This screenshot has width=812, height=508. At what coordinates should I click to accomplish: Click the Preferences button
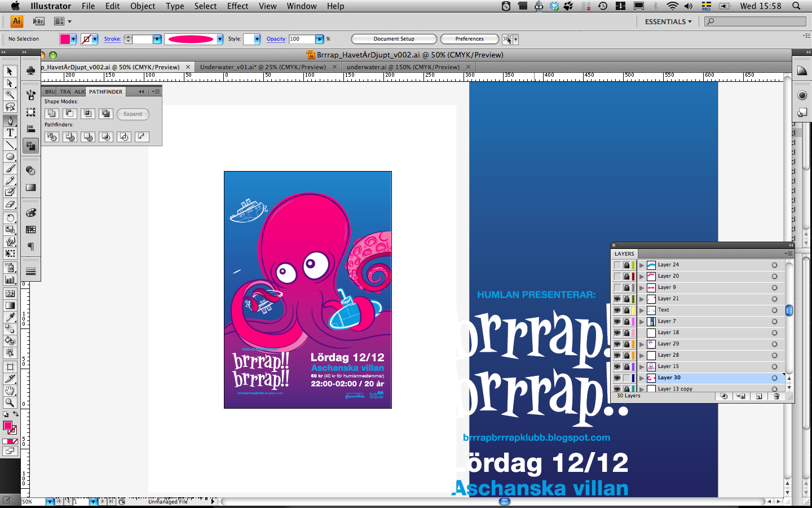(470, 39)
